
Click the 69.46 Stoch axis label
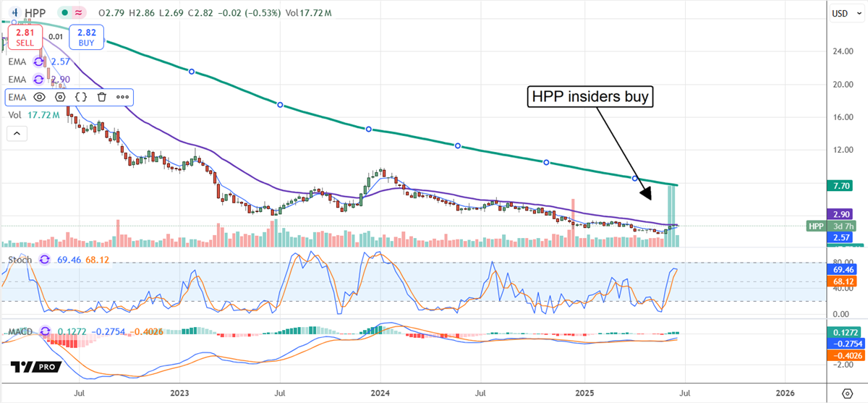coord(841,269)
